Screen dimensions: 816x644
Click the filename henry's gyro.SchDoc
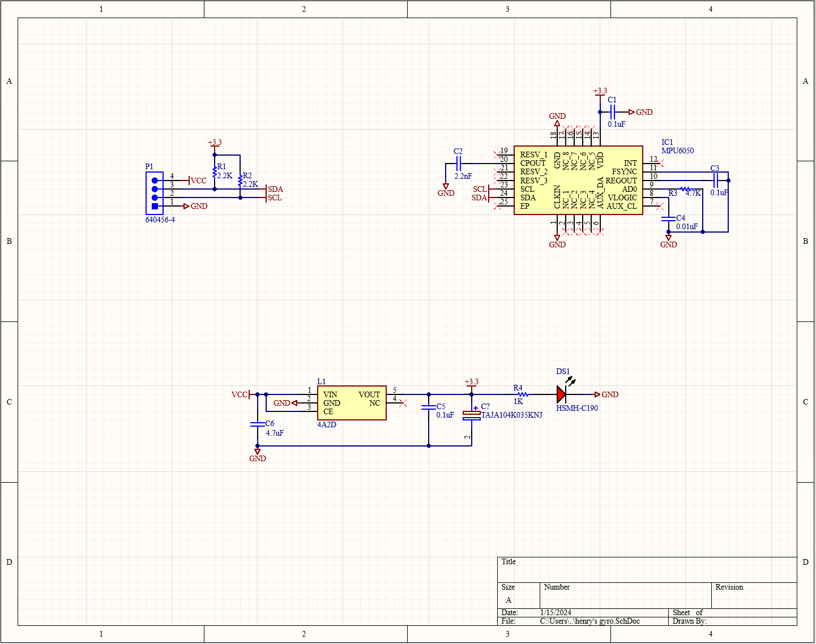589,621
